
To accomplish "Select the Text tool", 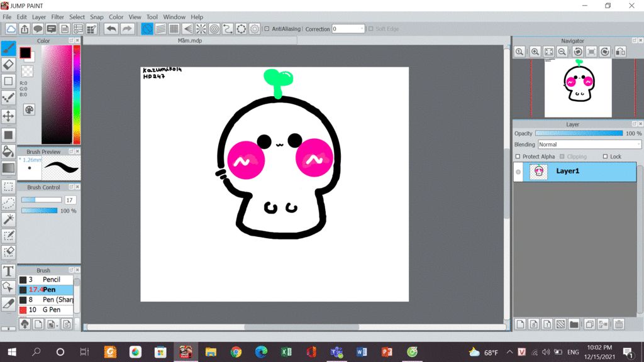I will (x=9, y=271).
